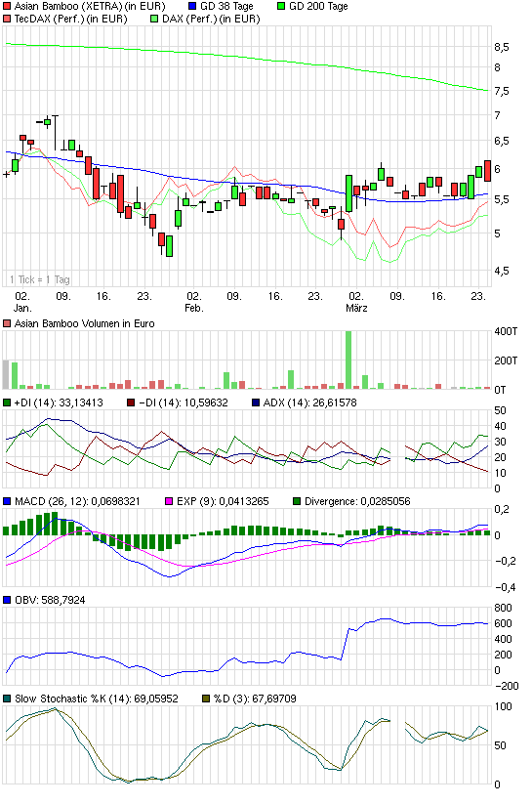
Task: Click the '1 Tick = 1 Tag' note
Action: (39, 279)
